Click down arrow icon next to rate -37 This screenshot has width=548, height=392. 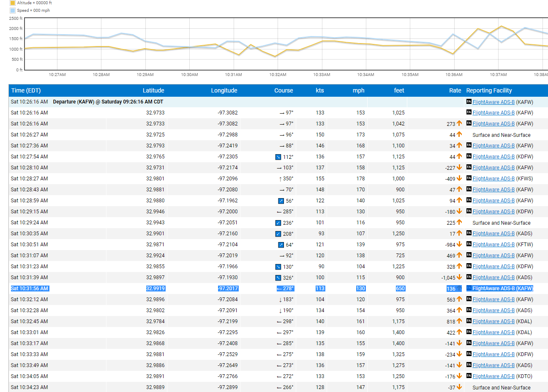(459, 387)
